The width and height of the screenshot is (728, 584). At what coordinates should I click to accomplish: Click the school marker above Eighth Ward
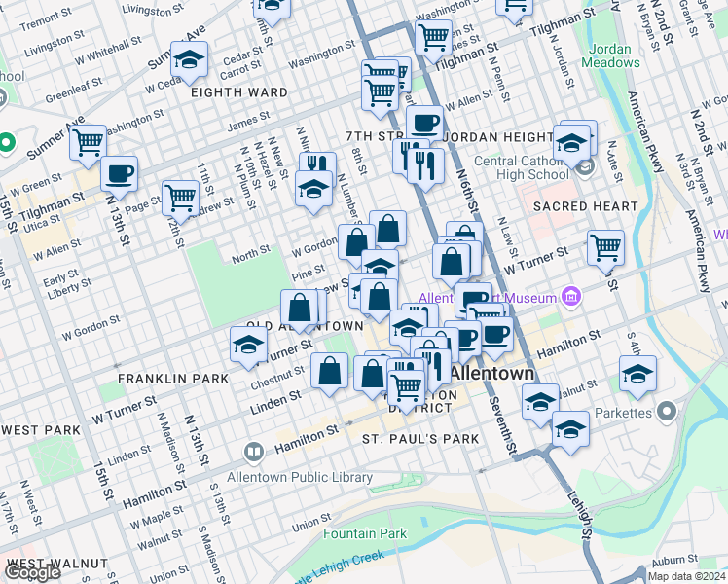189,60
